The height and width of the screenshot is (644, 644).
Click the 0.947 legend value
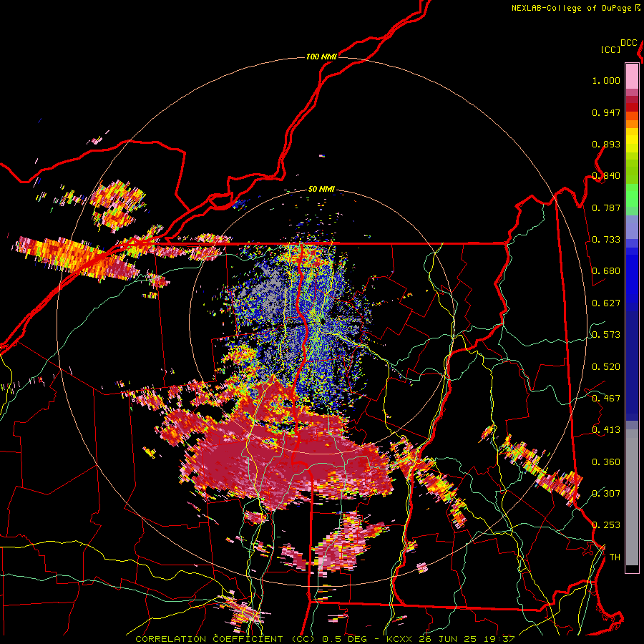[606, 112]
